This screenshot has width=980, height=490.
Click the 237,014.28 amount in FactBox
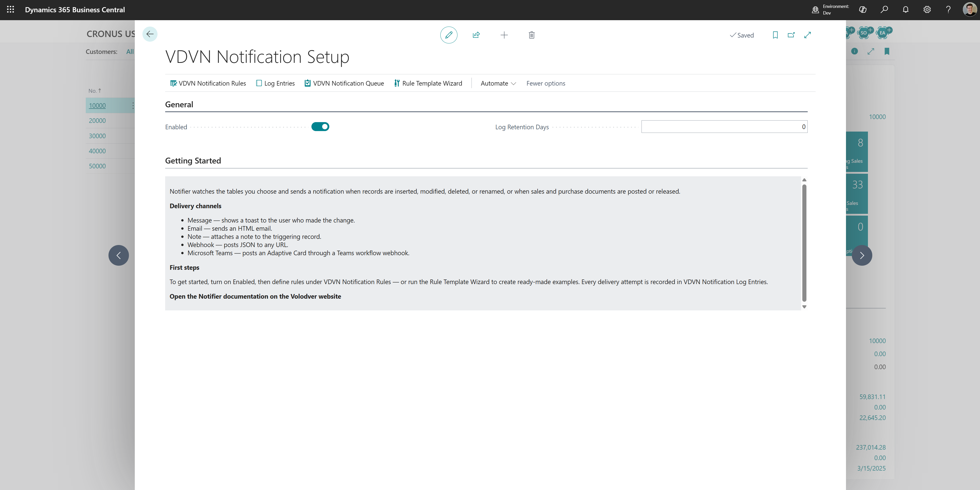point(870,447)
